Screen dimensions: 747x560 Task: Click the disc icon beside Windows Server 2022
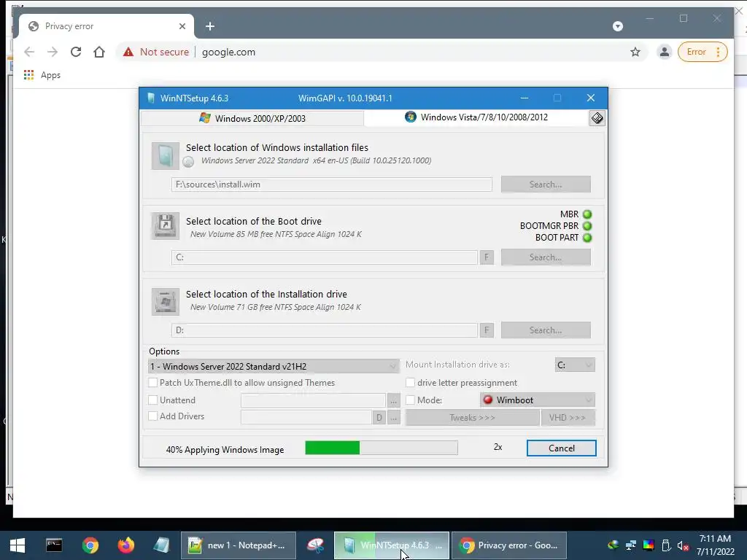188,161
